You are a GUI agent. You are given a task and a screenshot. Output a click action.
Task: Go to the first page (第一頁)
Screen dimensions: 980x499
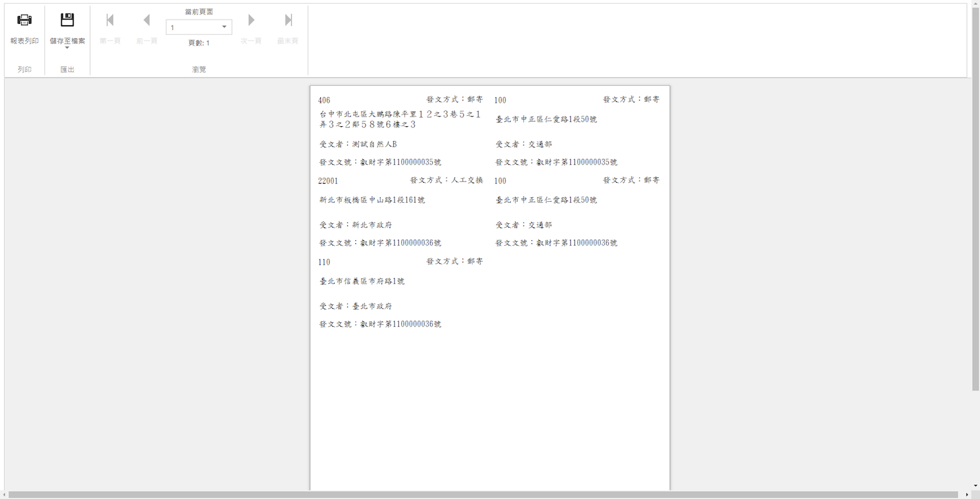pos(110,20)
